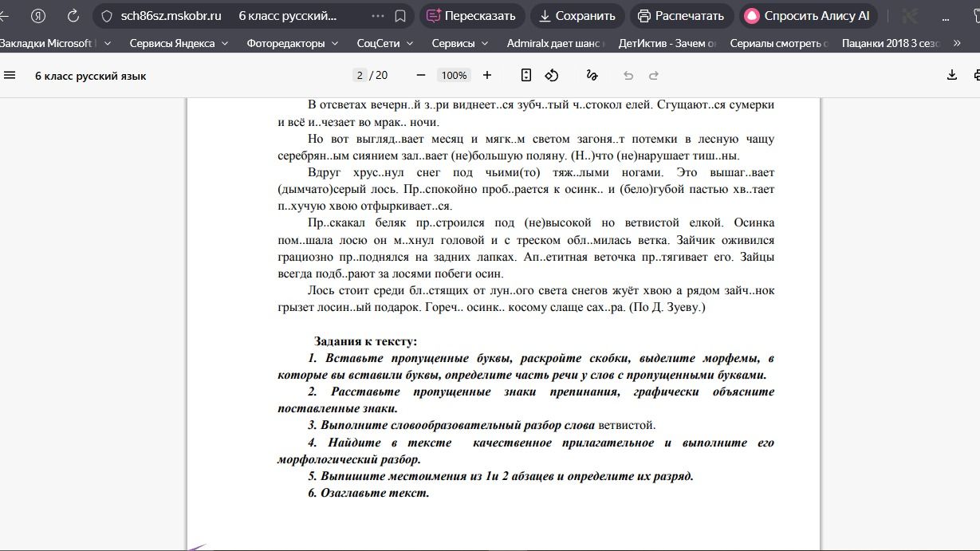The image size is (980, 551).
Task: Click the total page count / 20
Action: pyautogui.click(x=379, y=75)
